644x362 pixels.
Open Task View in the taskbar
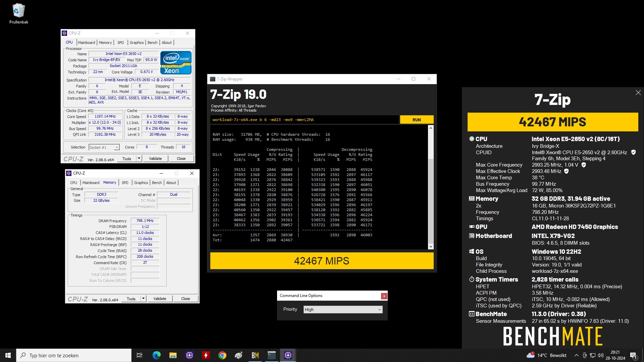point(140,355)
